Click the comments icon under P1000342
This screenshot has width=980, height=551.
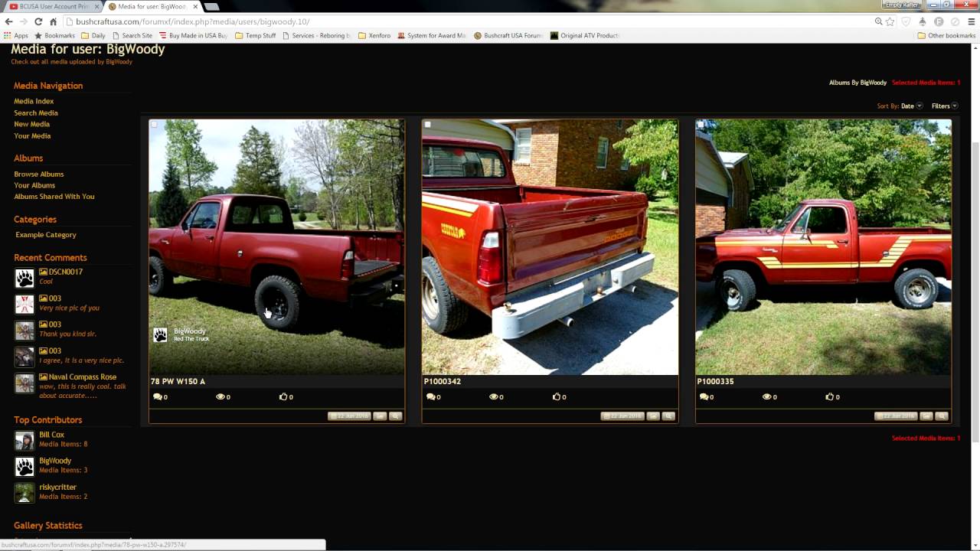coord(431,396)
